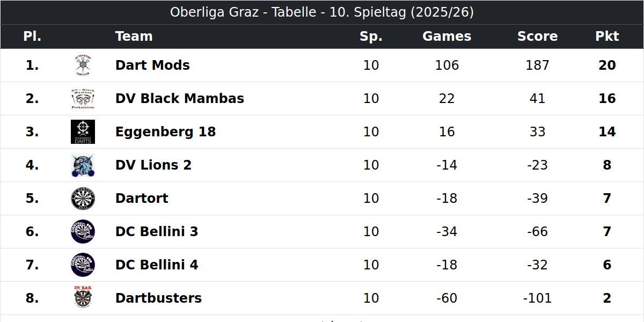This screenshot has width=644, height=322.
Task: Open the Eggenberg 18 team name
Action: [165, 132]
